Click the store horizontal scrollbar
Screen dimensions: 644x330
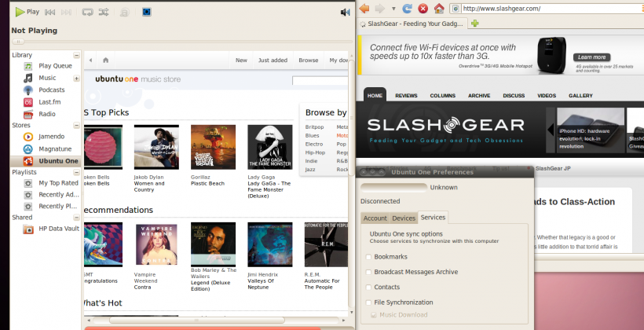(196, 320)
